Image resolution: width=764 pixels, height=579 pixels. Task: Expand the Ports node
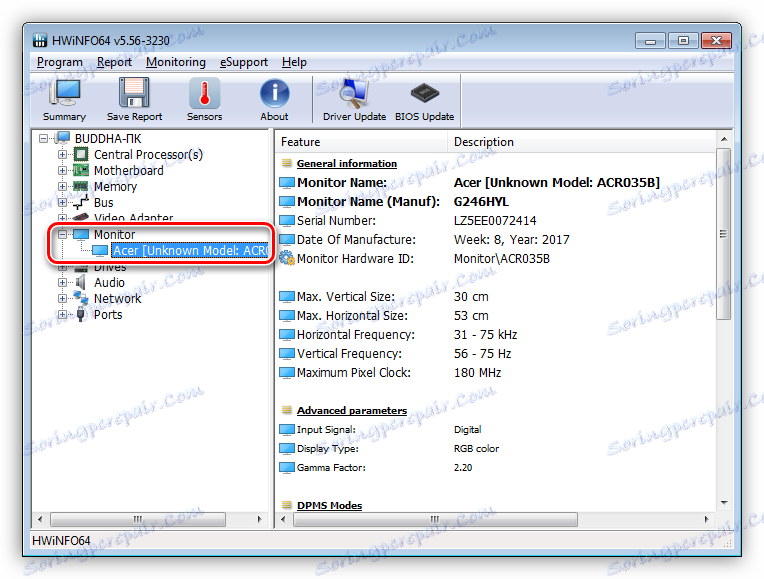[62, 315]
